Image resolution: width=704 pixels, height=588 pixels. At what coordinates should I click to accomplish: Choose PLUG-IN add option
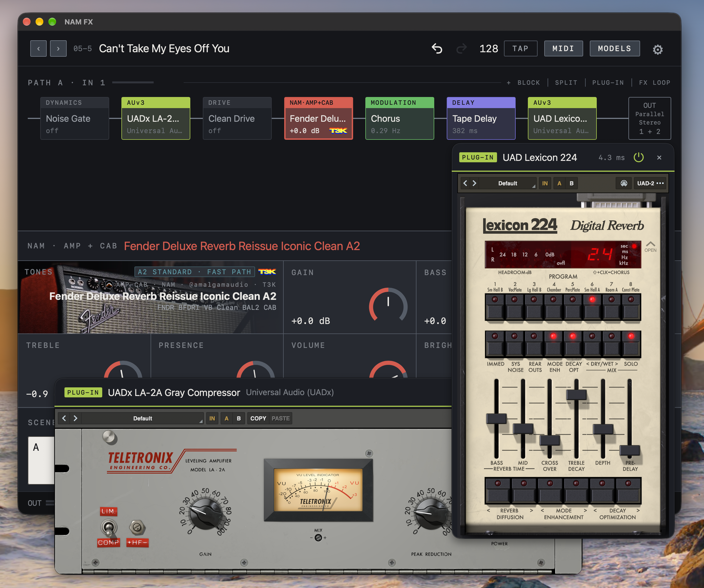[x=608, y=83]
